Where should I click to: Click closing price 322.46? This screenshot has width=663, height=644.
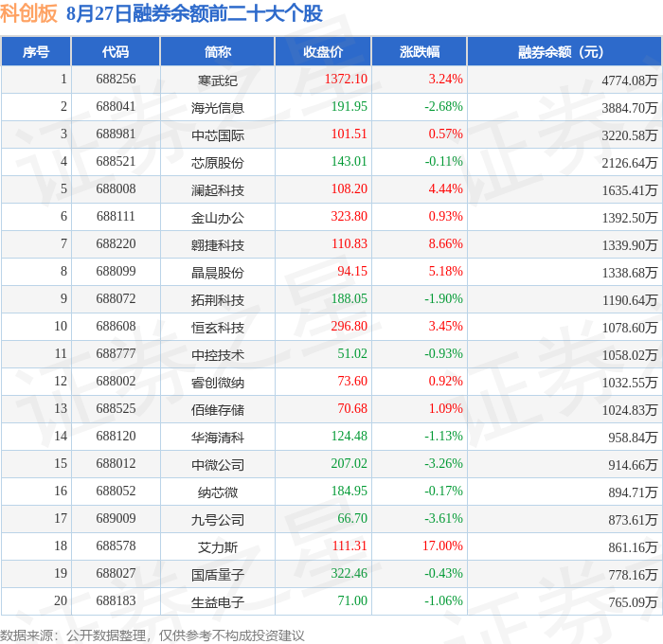tap(349, 574)
